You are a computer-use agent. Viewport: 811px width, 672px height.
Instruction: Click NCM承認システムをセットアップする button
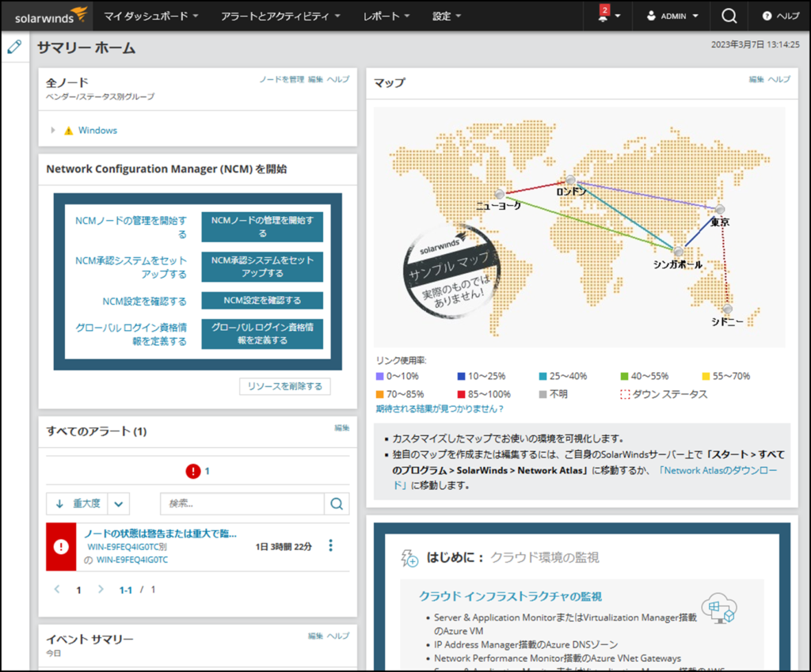[262, 266]
